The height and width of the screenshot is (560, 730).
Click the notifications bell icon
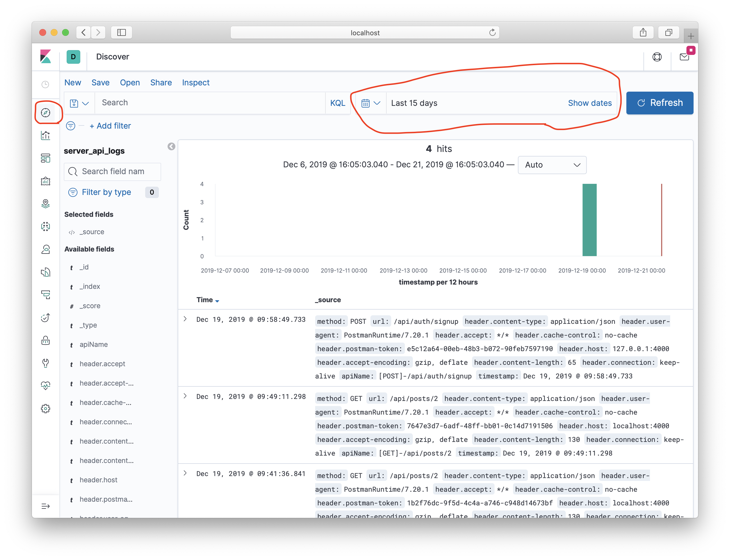684,57
